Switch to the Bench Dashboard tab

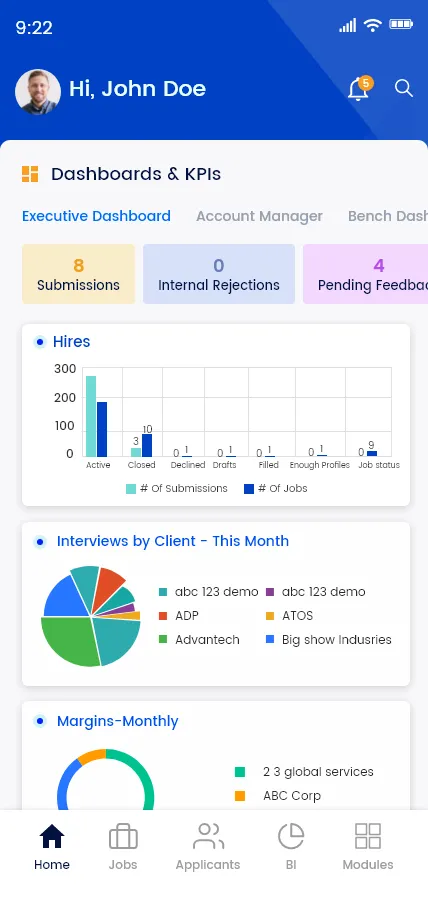(x=388, y=216)
